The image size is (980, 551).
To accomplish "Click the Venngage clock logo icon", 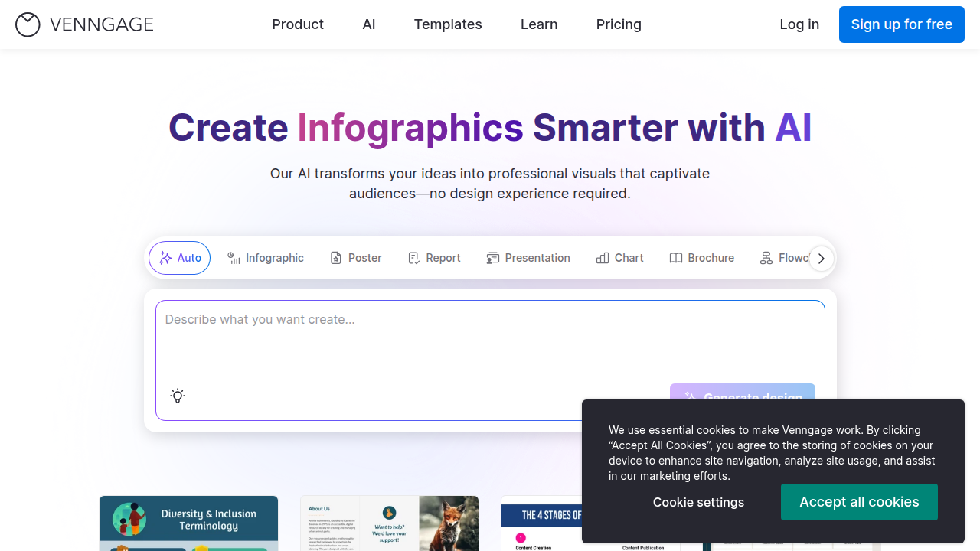I will tap(28, 24).
